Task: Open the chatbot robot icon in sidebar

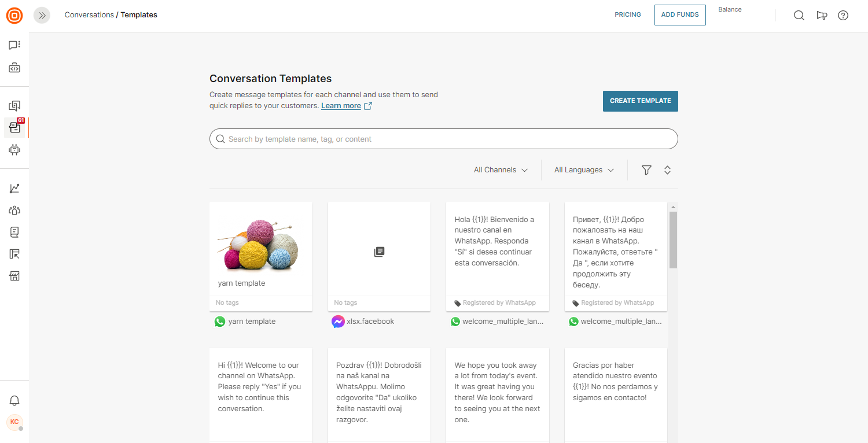Action: pyautogui.click(x=14, y=150)
